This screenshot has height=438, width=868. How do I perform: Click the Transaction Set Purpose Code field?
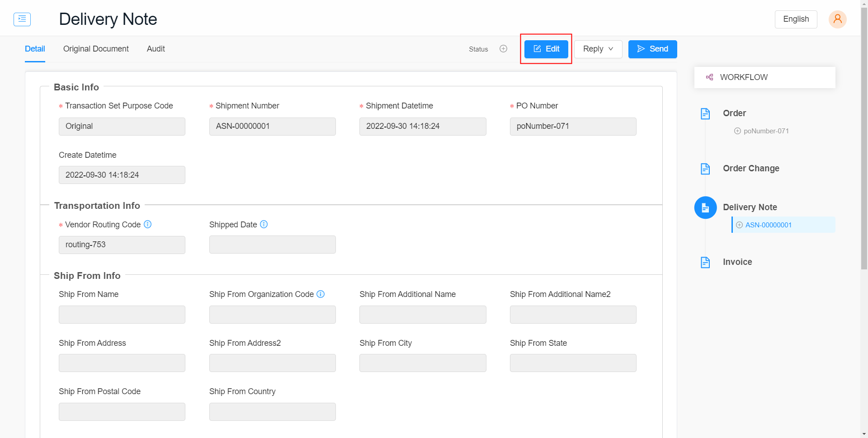[x=122, y=127]
